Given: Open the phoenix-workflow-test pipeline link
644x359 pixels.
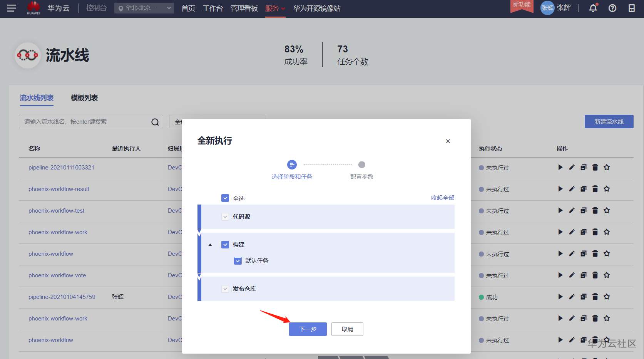Looking at the screenshot, I should pyautogui.click(x=56, y=211).
